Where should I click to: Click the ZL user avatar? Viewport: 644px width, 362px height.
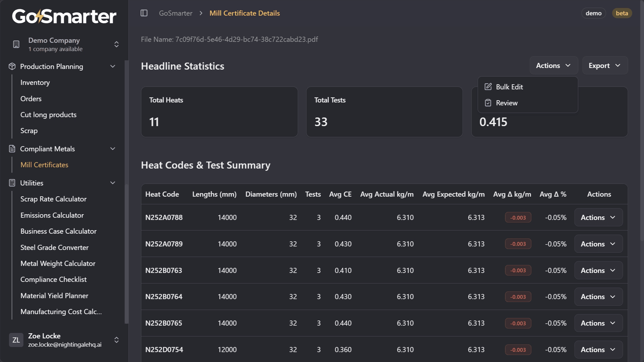point(16,340)
